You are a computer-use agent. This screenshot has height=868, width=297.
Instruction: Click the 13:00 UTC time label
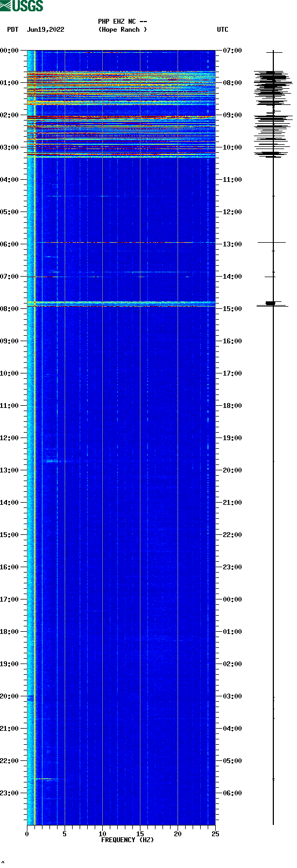click(232, 244)
